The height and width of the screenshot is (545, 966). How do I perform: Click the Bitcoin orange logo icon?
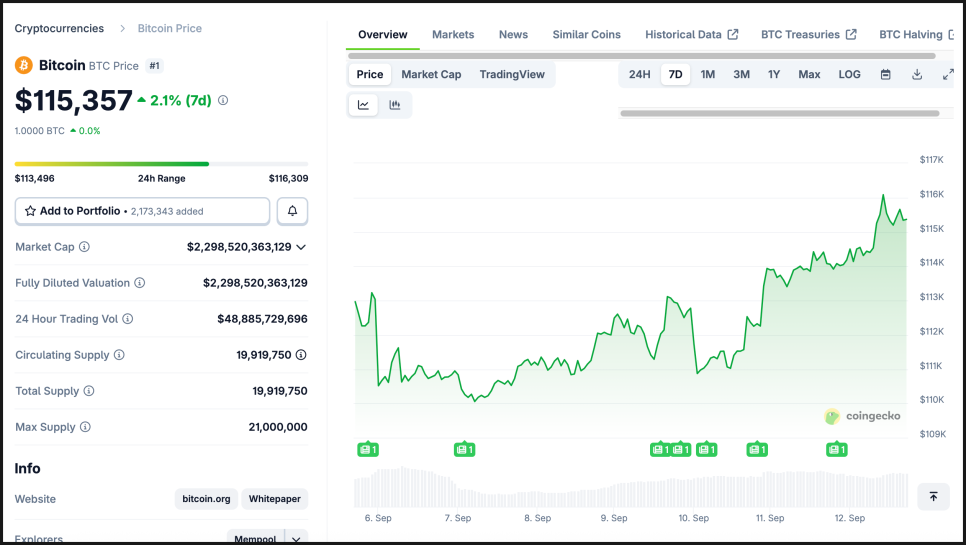[x=23, y=65]
